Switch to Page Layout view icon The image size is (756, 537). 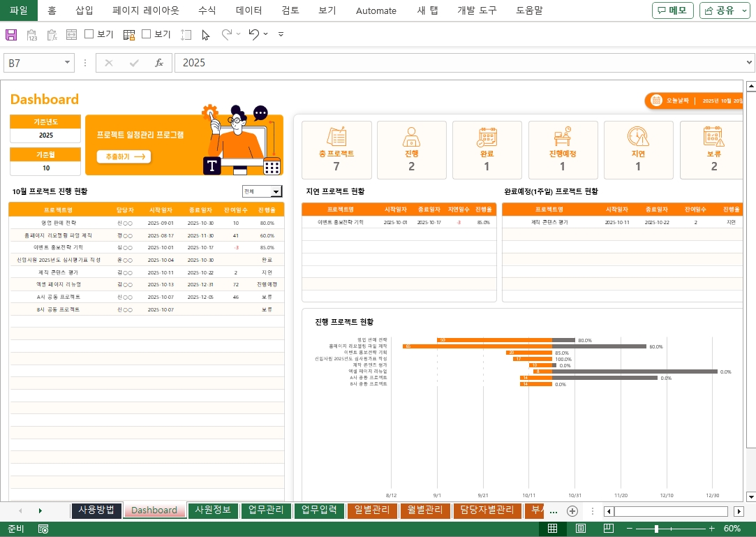[580, 529]
